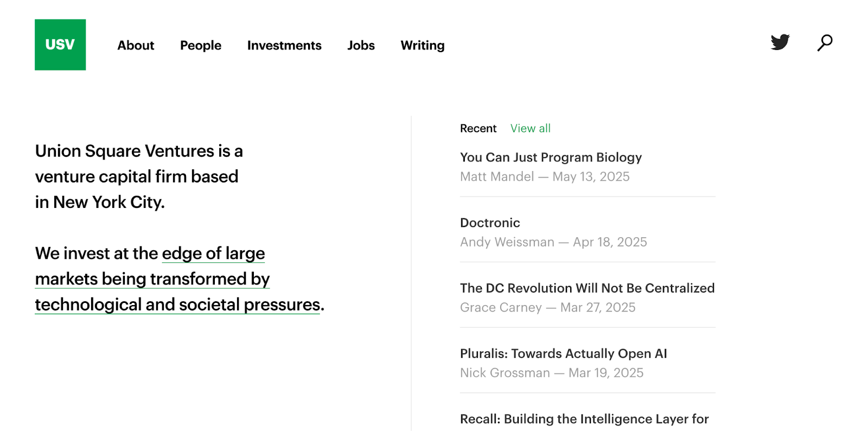Click Grace Carney Mar 27, 2025 byline
The width and height of the screenshot is (868, 431).
click(x=547, y=308)
